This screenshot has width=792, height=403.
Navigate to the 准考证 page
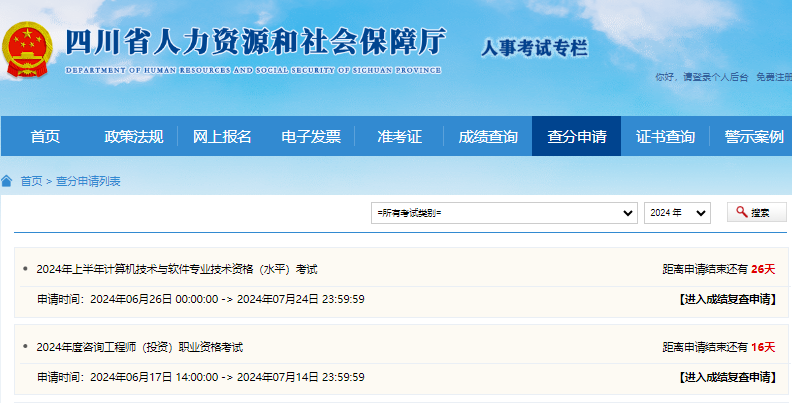[x=399, y=137]
